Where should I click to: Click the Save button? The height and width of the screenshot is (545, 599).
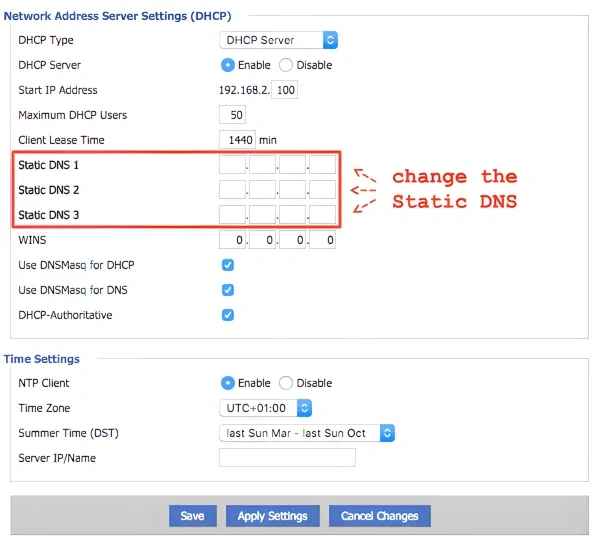pyautogui.click(x=193, y=516)
